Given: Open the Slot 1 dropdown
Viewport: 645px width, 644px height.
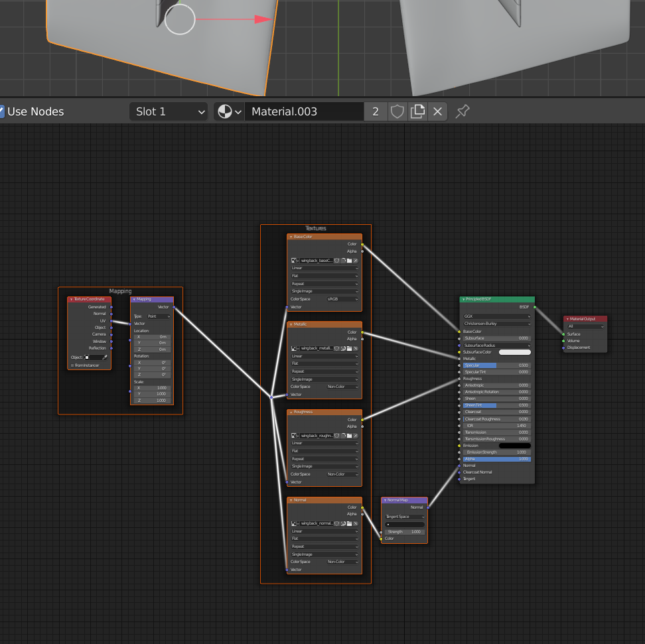Looking at the screenshot, I should (169, 111).
